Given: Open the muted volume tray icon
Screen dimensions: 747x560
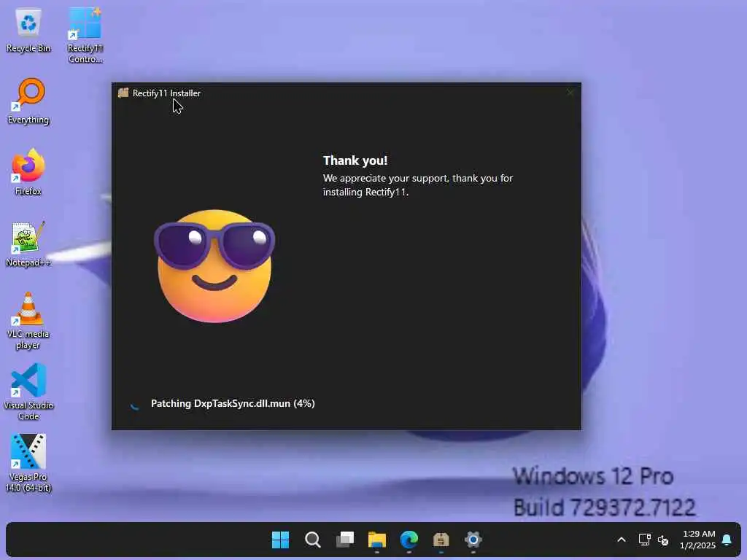Looking at the screenshot, I should click(663, 540).
